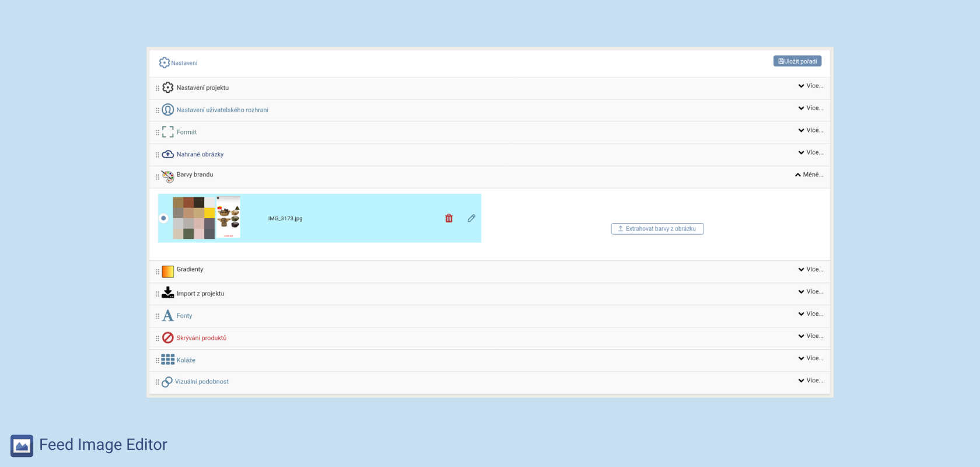Click the red trash icon for IMG_3173.jpg
The height and width of the screenshot is (467, 980).
click(x=449, y=218)
